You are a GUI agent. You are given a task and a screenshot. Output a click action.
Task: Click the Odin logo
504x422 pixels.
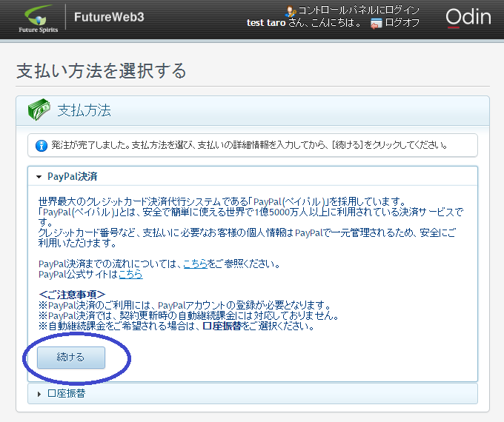click(468, 17)
